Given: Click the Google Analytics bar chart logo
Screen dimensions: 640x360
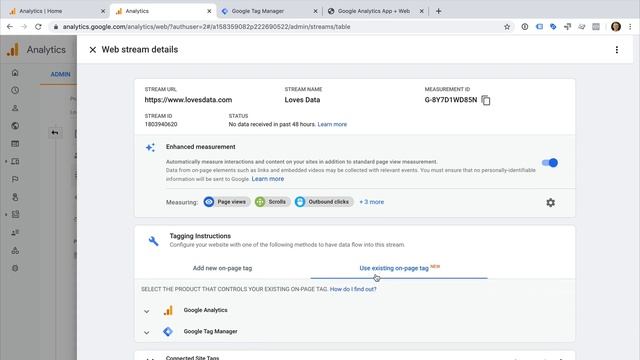Looking at the screenshot, I should pos(168,310).
